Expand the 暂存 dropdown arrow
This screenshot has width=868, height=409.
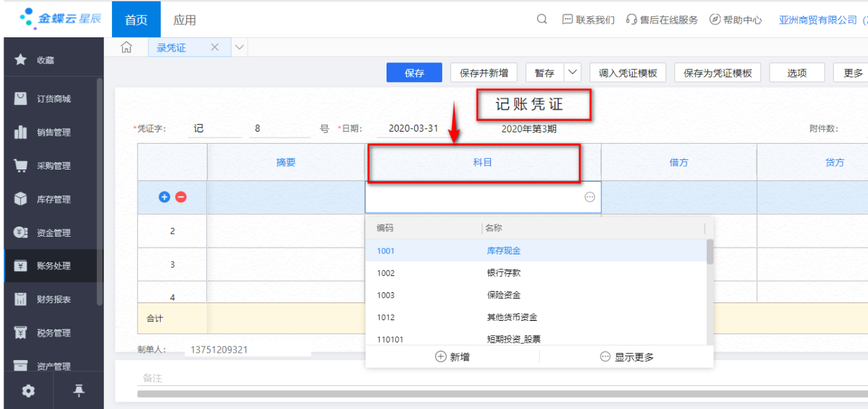coord(573,73)
